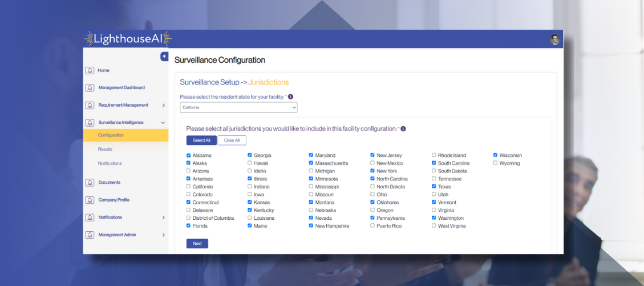This screenshot has width=644, height=286.
Task: Click the Next button
Action: (x=197, y=244)
